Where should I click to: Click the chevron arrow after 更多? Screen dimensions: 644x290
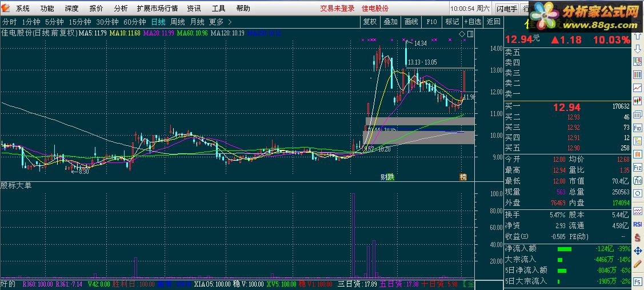230,22
